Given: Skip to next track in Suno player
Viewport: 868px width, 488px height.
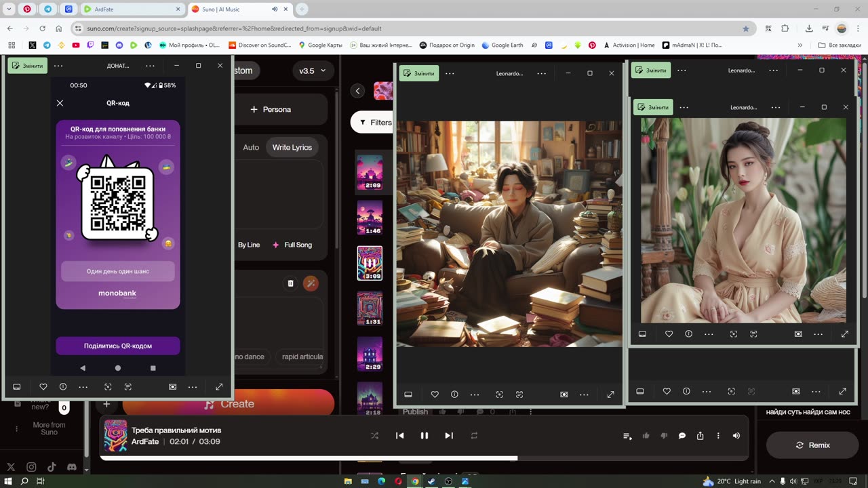Looking at the screenshot, I should click(x=449, y=436).
